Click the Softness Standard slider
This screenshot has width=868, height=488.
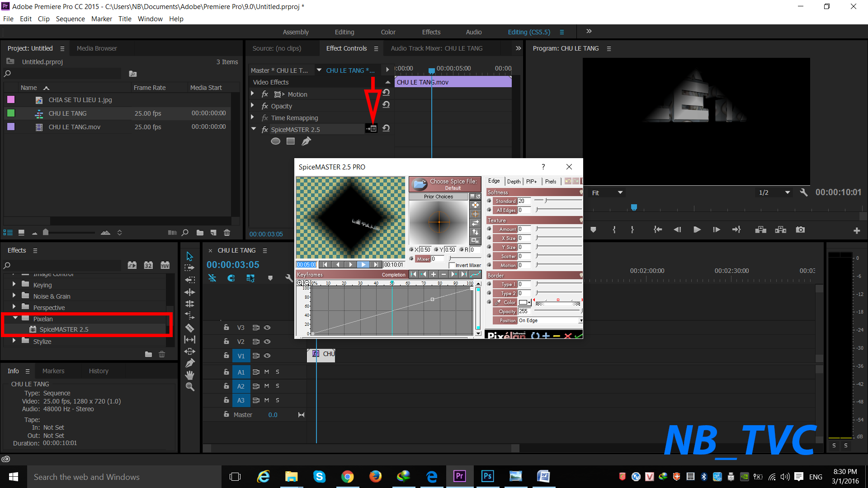[x=558, y=201]
